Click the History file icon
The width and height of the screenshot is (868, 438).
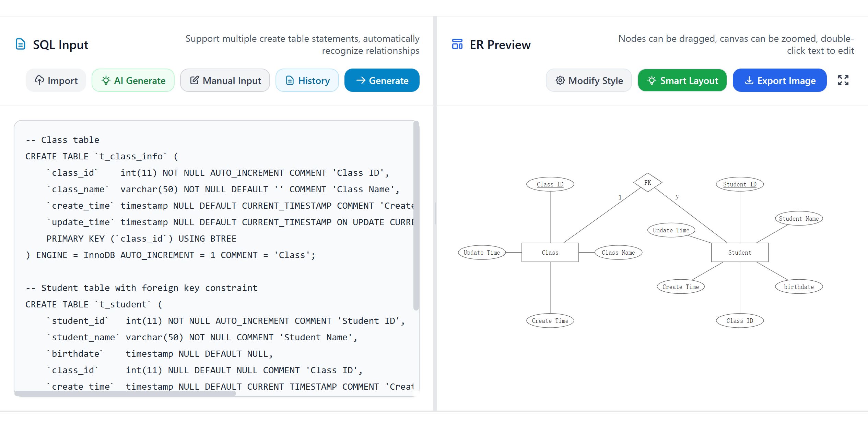pos(290,80)
